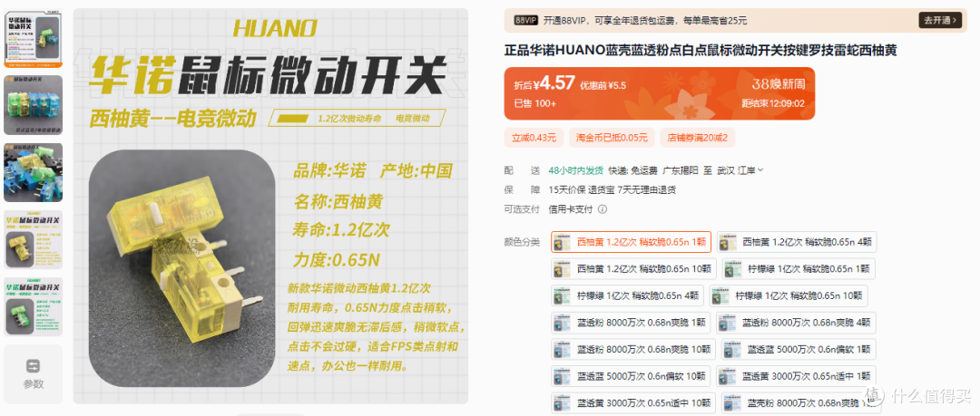Click the 广东揭阳 shipping origin
The image size is (980, 416).
click(680, 169)
